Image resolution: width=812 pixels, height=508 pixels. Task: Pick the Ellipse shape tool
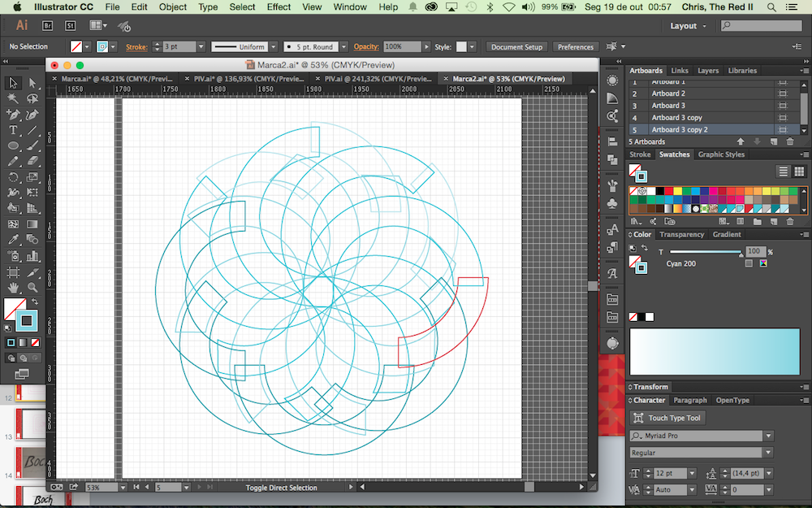(13, 145)
